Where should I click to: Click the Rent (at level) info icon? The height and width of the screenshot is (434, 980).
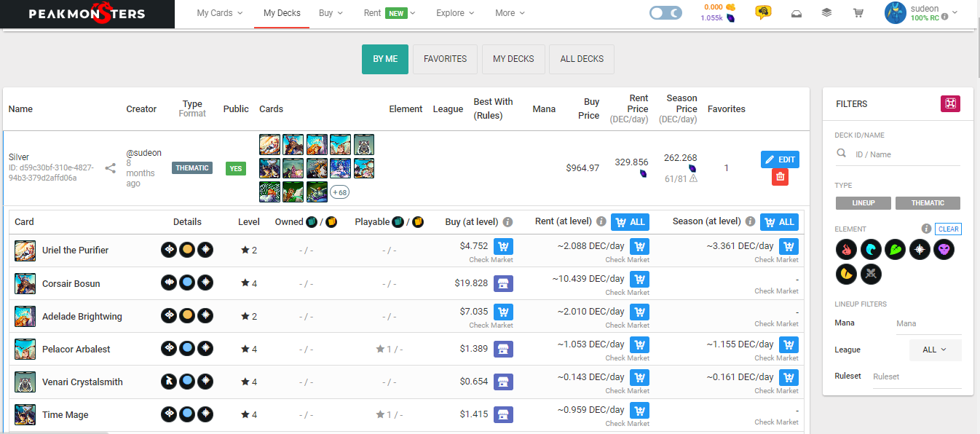pyautogui.click(x=601, y=221)
